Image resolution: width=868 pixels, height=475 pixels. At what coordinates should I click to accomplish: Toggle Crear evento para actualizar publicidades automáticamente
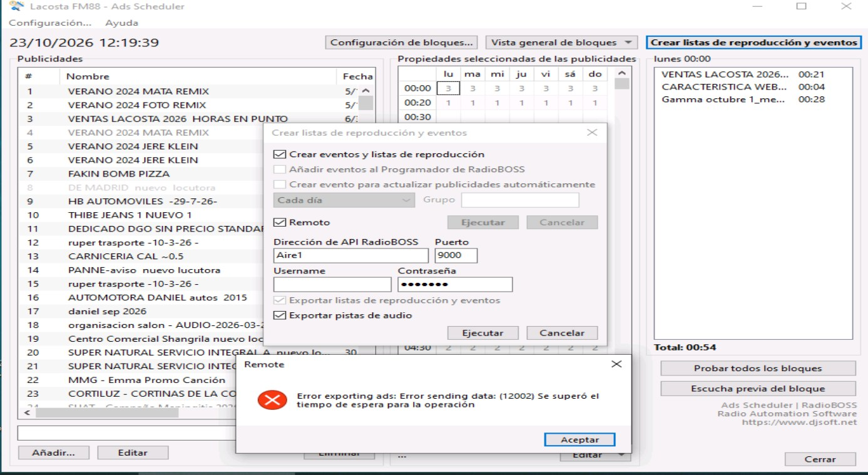tap(279, 185)
